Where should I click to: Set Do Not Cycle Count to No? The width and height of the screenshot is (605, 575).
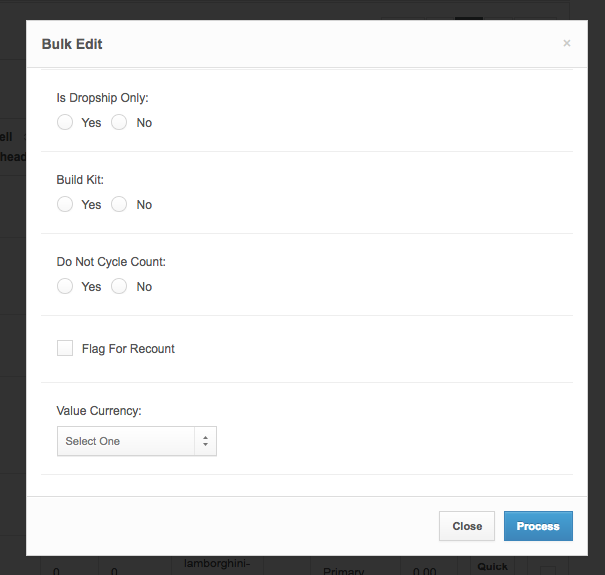tap(119, 286)
